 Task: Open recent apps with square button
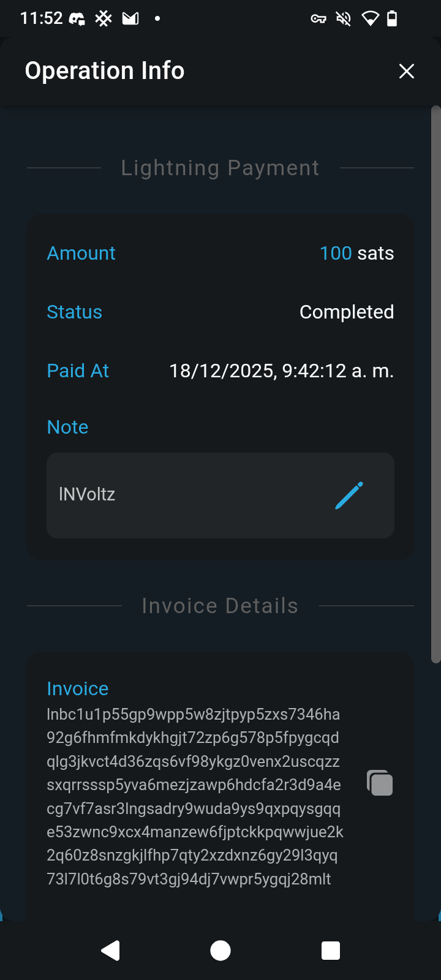[x=331, y=951]
